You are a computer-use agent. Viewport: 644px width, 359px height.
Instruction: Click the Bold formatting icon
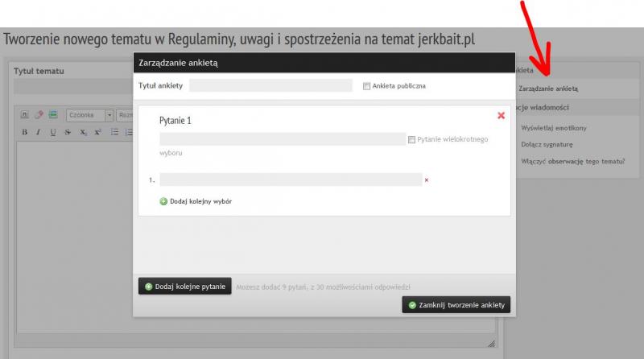24,132
